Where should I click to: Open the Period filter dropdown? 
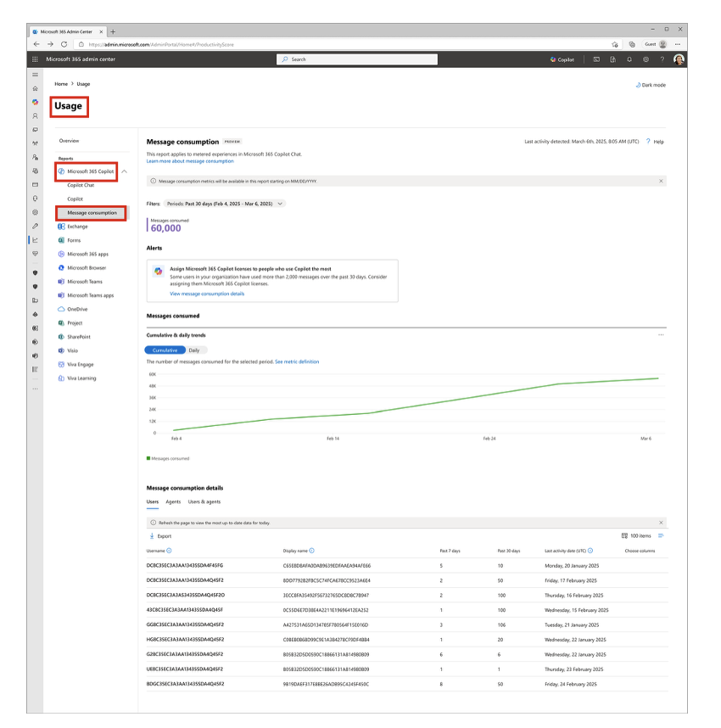tap(225, 204)
